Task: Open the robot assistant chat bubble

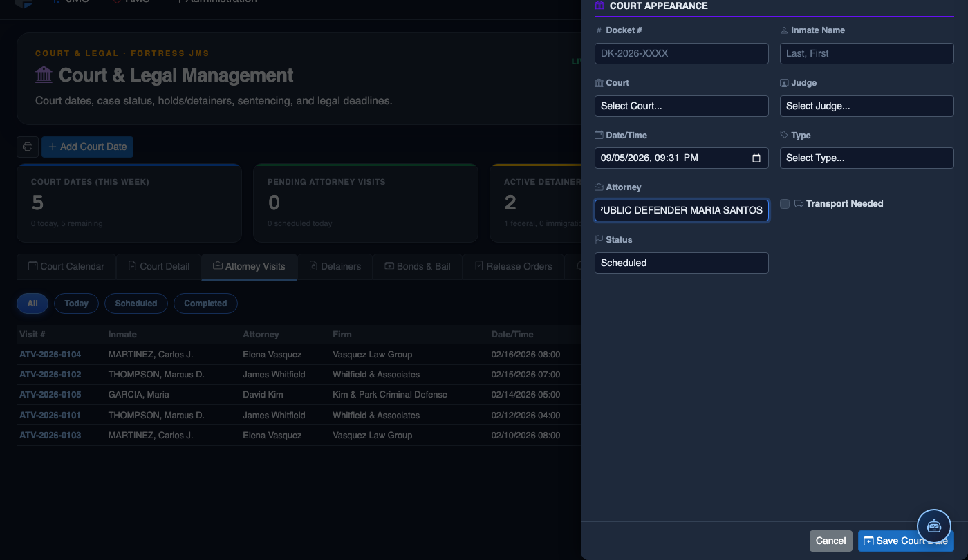Action: click(934, 525)
